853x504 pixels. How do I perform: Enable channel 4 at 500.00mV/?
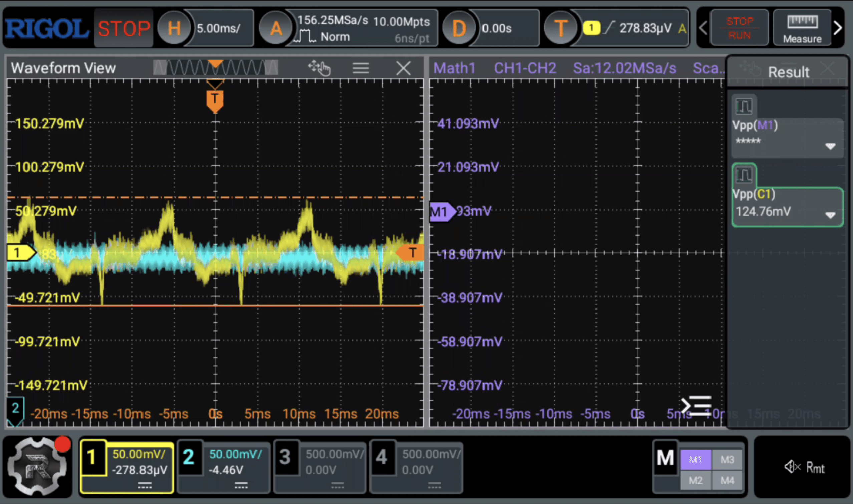pyautogui.click(x=416, y=467)
